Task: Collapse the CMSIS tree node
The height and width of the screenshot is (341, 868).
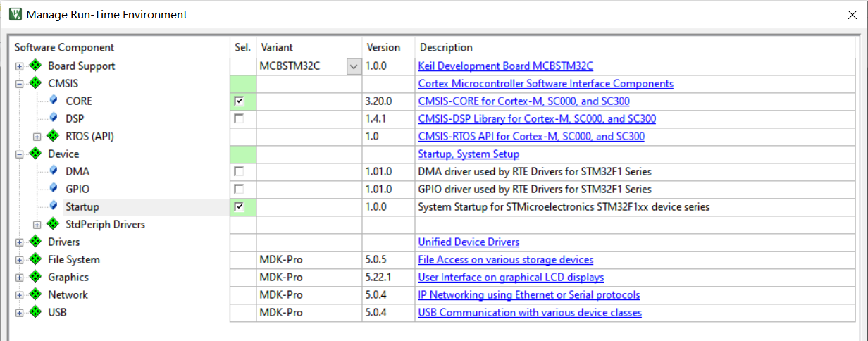Action: 20,84
